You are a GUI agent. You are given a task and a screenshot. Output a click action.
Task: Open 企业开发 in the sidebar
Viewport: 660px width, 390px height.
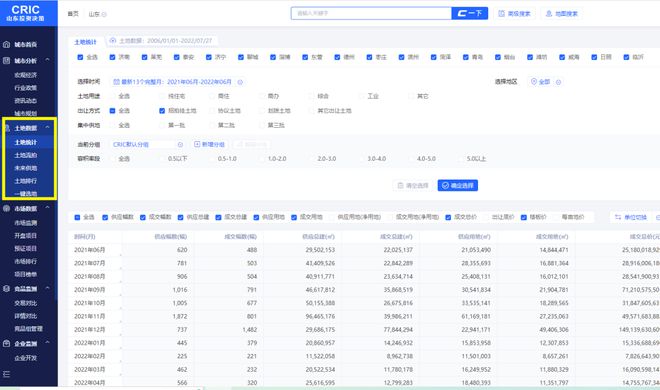point(26,358)
